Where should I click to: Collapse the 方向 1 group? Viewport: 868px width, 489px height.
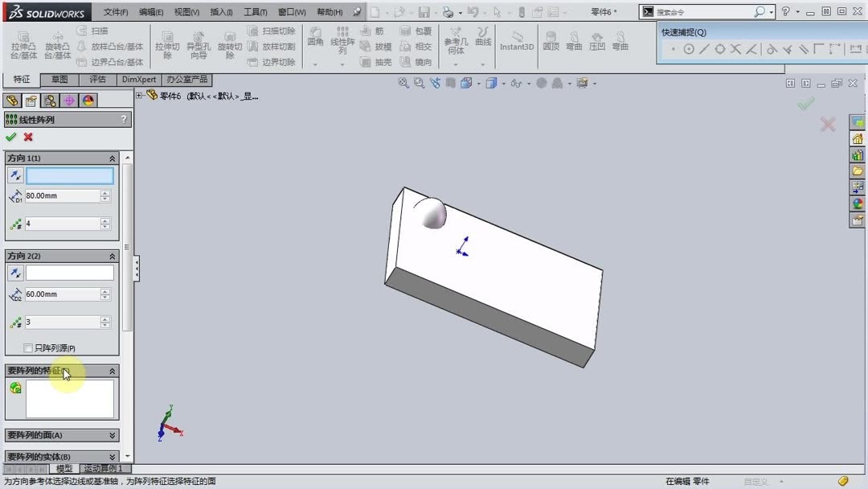(114, 158)
